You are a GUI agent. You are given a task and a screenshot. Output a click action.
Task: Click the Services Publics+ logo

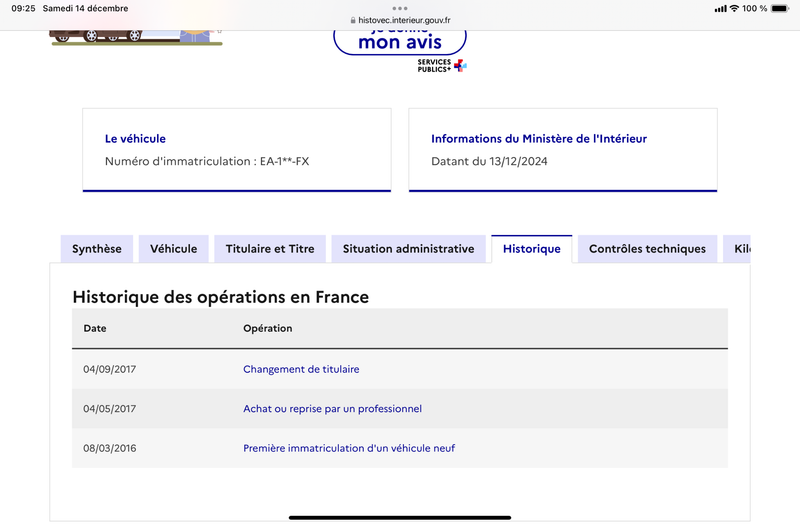coord(442,65)
